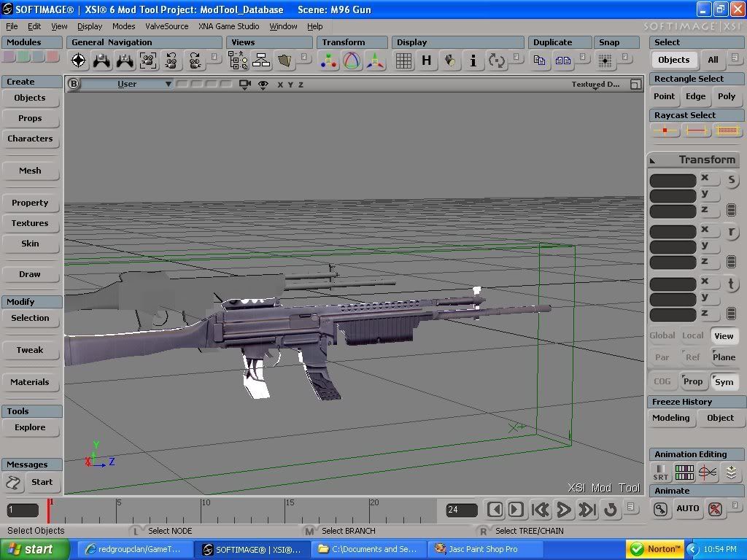Open the viewport camera menu dropdown
This screenshot has width=747, height=560.
245,85
